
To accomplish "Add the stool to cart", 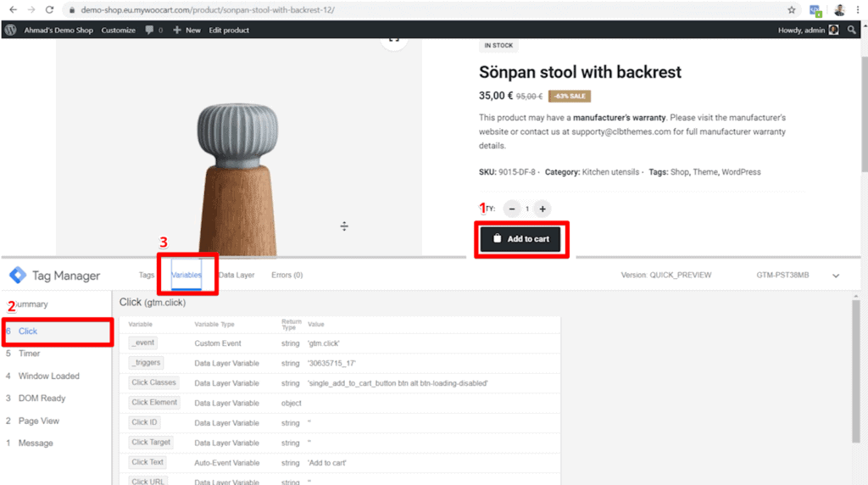I will (520, 238).
